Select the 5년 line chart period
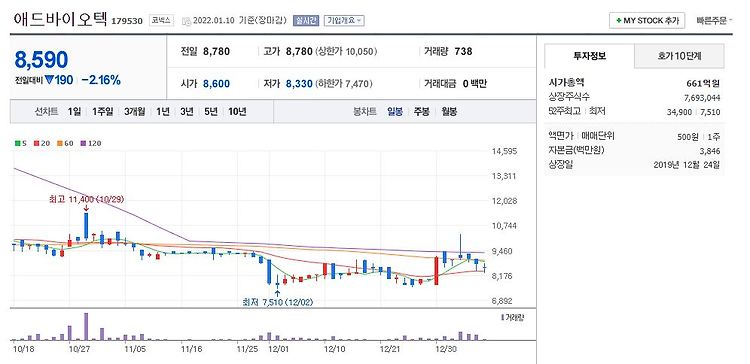The height and width of the screenshot is (364, 750). click(210, 112)
